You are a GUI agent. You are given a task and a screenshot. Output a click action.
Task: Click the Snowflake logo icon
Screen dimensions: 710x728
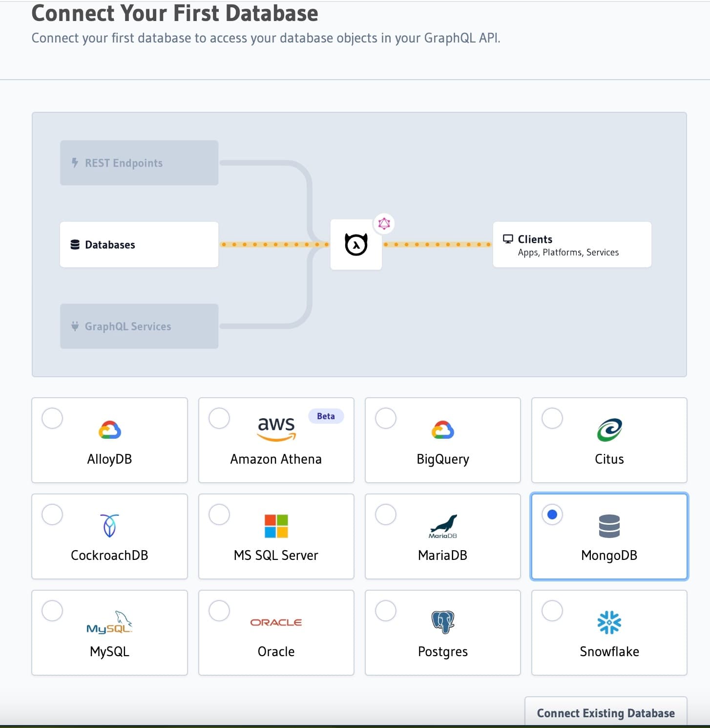point(609,622)
